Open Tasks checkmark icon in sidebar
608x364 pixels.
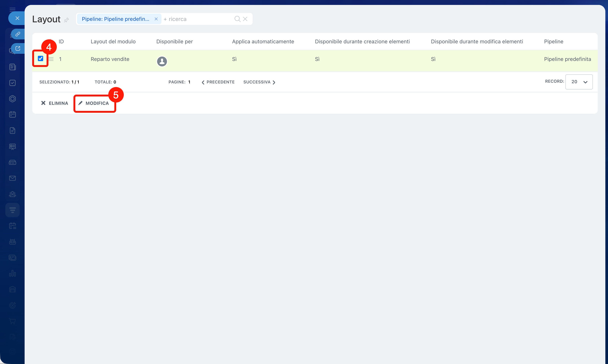[x=12, y=83]
